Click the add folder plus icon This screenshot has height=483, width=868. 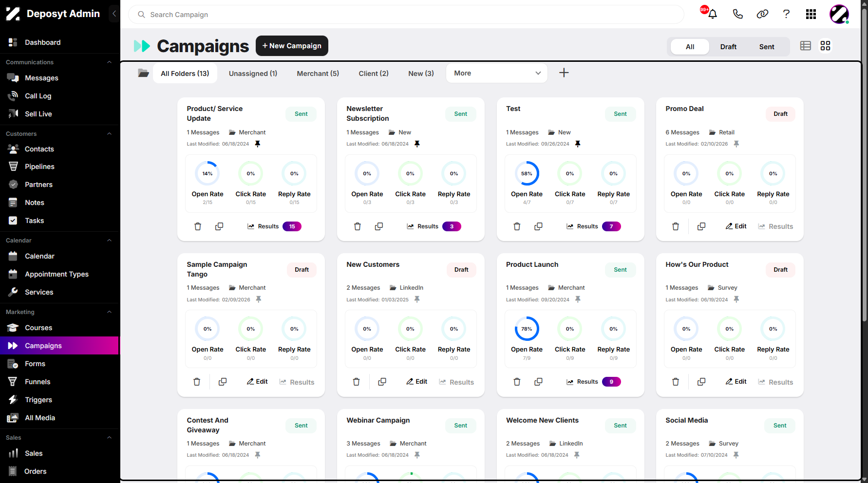[x=564, y=73]
